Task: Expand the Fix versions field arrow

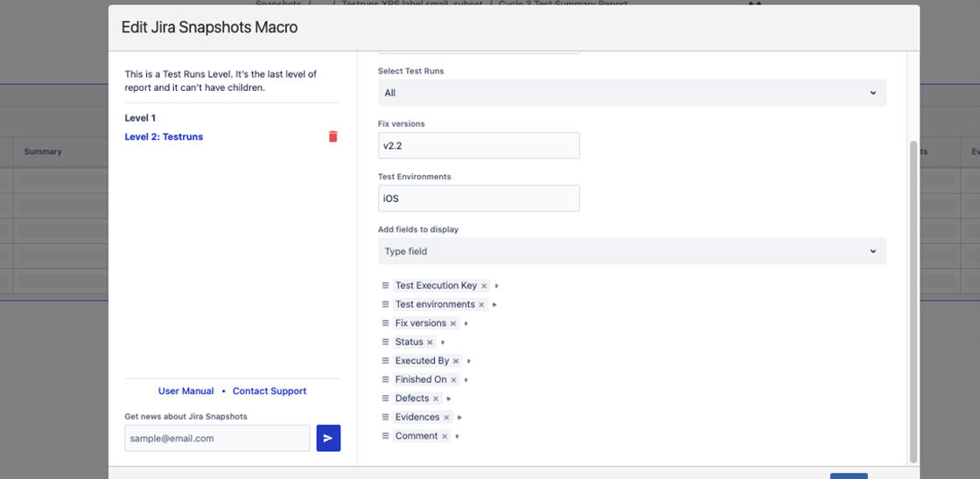Action: 466,323
